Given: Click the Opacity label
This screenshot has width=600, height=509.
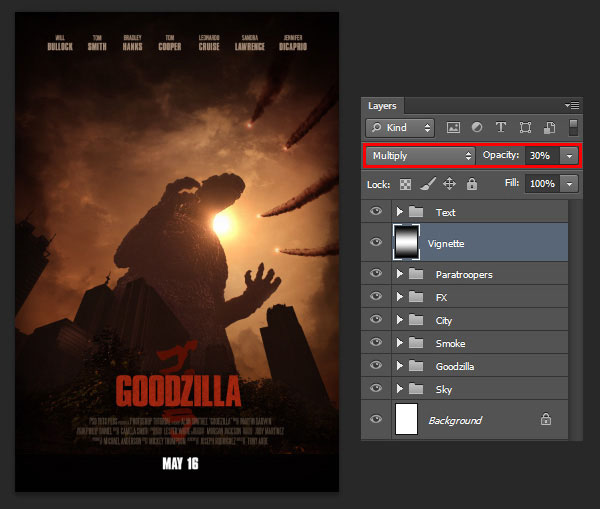Looking at the screenshot, I should point(501,155).
